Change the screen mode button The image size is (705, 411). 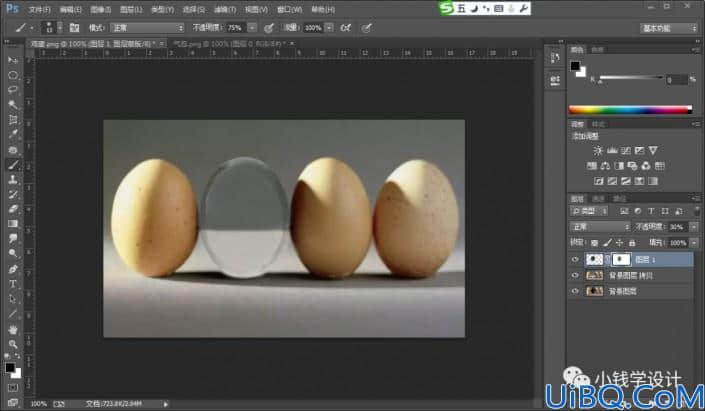pyautogui.click(x=13, y=402)
